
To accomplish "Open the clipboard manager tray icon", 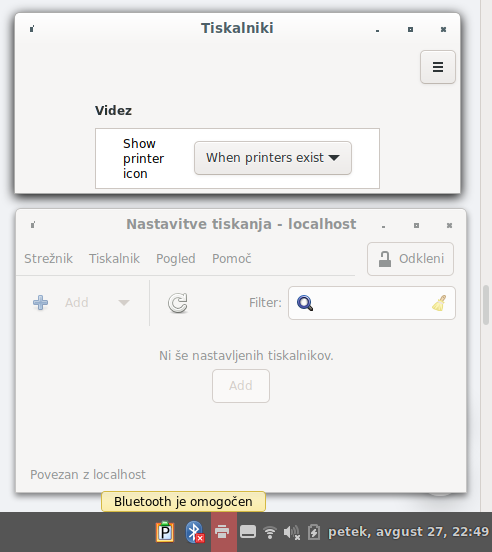I will [x=165, y=532].
